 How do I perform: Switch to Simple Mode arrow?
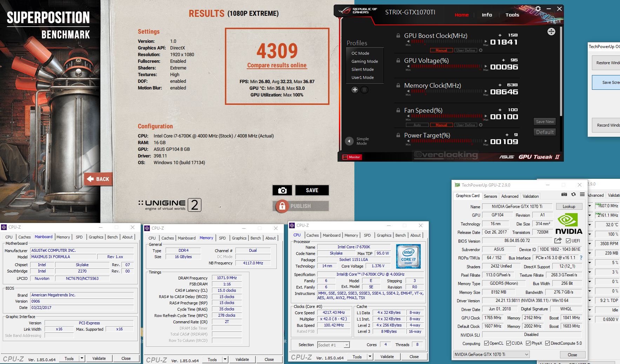tap(349, 141)
